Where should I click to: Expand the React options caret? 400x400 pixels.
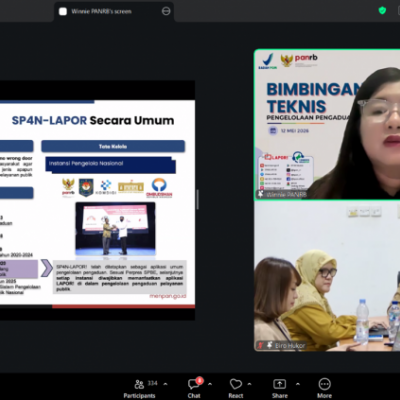[x=249, y=384]
